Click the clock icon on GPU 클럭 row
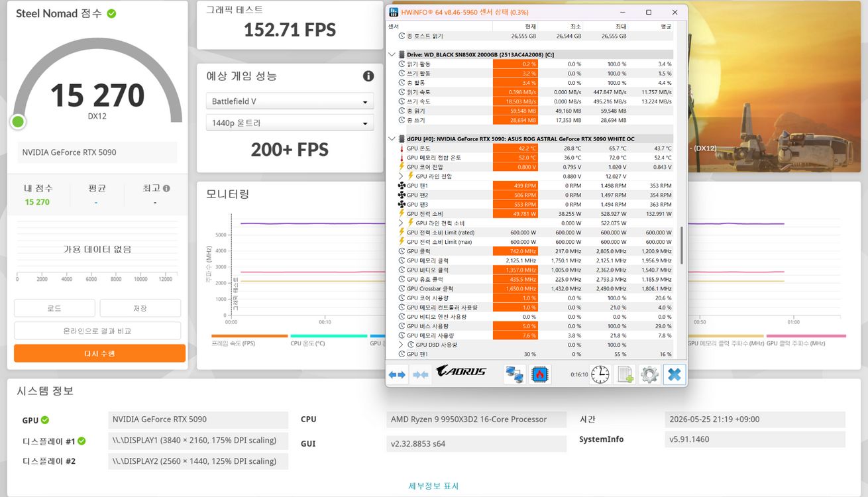The height and width of the screenshot is (497, 868). (402, 251)
